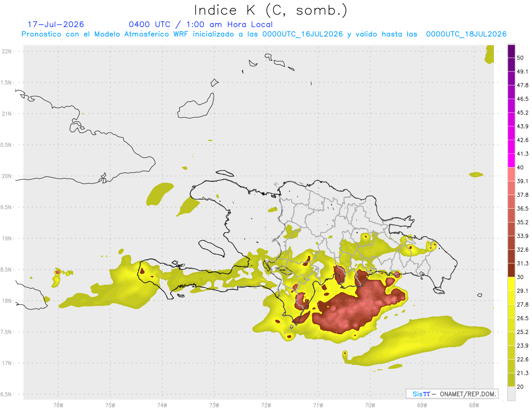Click the color scale value 43.9
The image size is (532, 411).
[522, 126]
